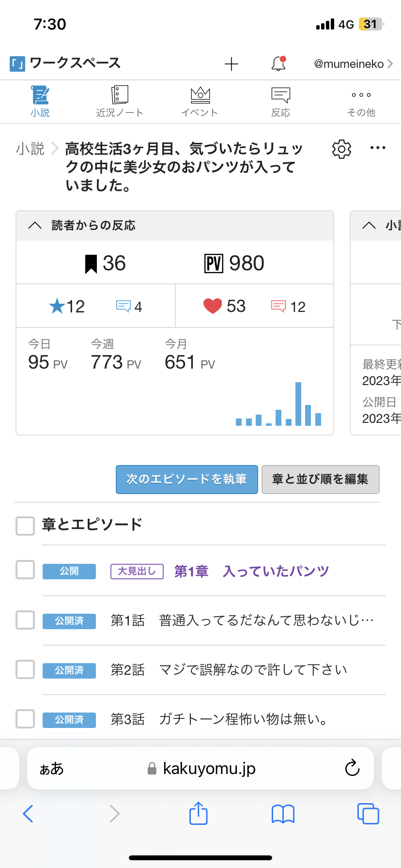Check the 章とエピソード select-all checkbox
Screen dimensions: 401x868
[x=25, y=526]
